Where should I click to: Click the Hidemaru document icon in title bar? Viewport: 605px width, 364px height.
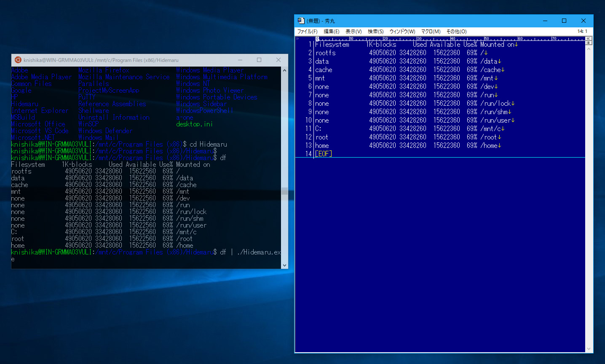301,21
